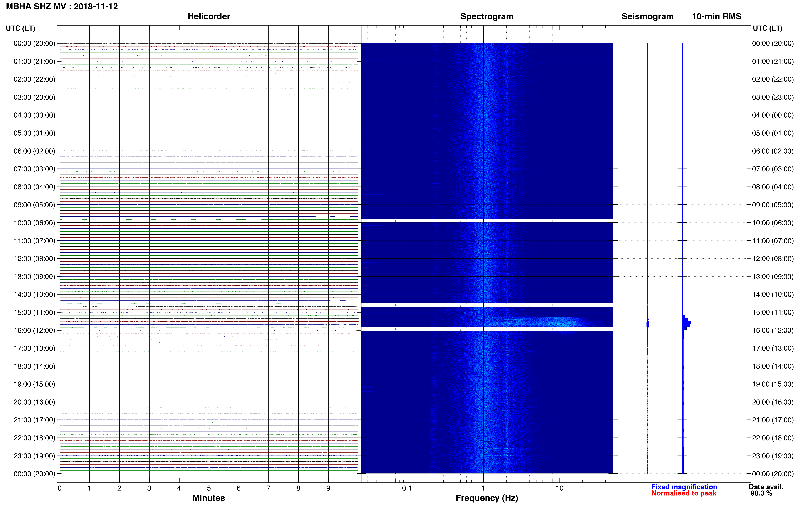Click '21:00 (17:00)' on the RMS time axis

(x=773, y=420)
